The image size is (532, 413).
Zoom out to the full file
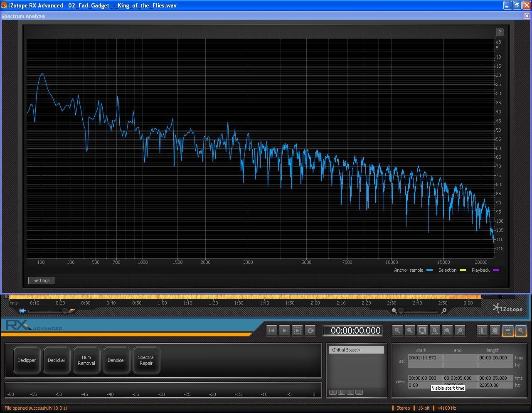(x=422, y=330)
